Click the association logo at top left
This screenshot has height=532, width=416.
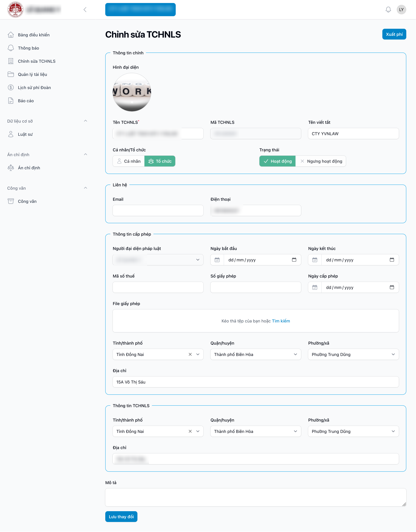pos(15,10)
